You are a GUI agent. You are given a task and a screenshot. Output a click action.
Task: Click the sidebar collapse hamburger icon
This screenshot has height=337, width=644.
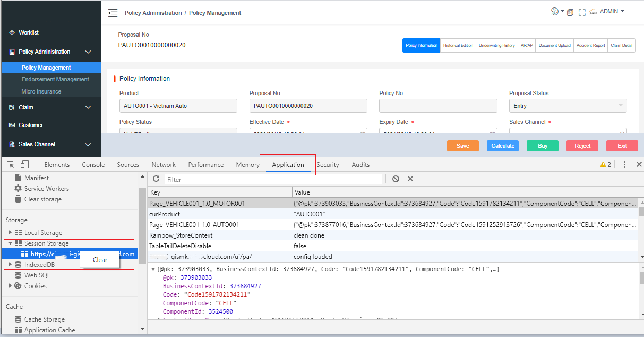point(113,13)
